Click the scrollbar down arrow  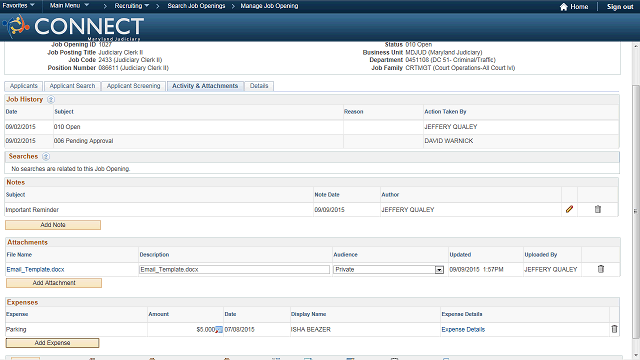click(636, 355)
